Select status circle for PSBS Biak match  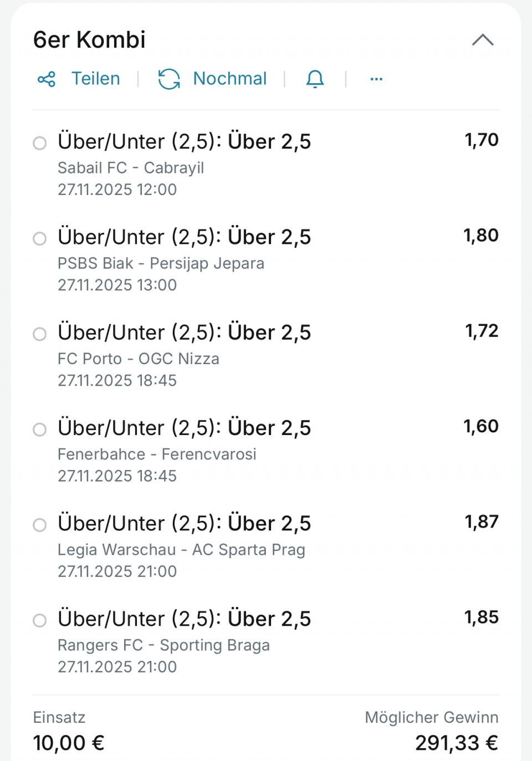click(40, 238)
